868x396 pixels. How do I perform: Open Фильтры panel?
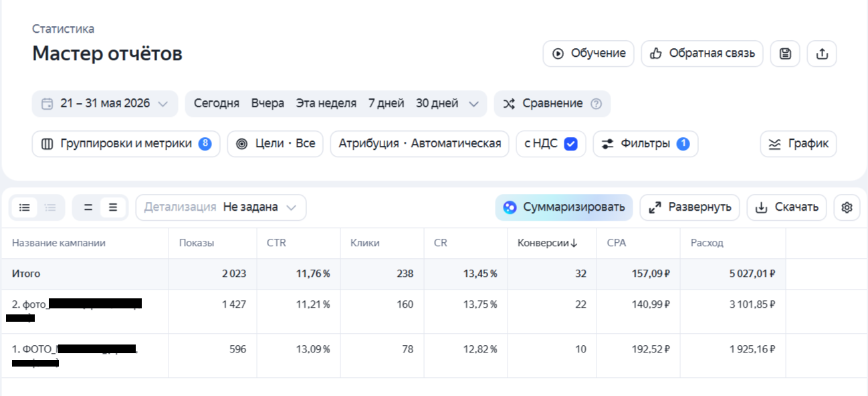[645, 144]
